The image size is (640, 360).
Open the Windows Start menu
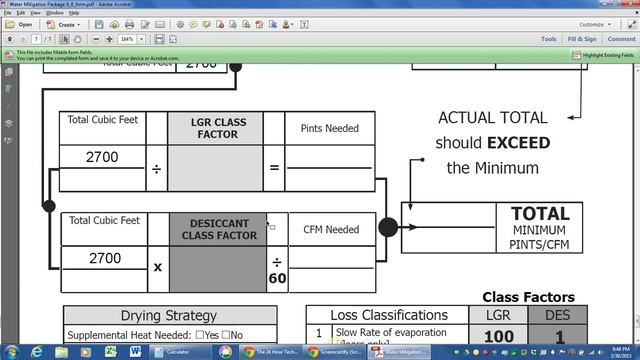(x=11, y=352)
